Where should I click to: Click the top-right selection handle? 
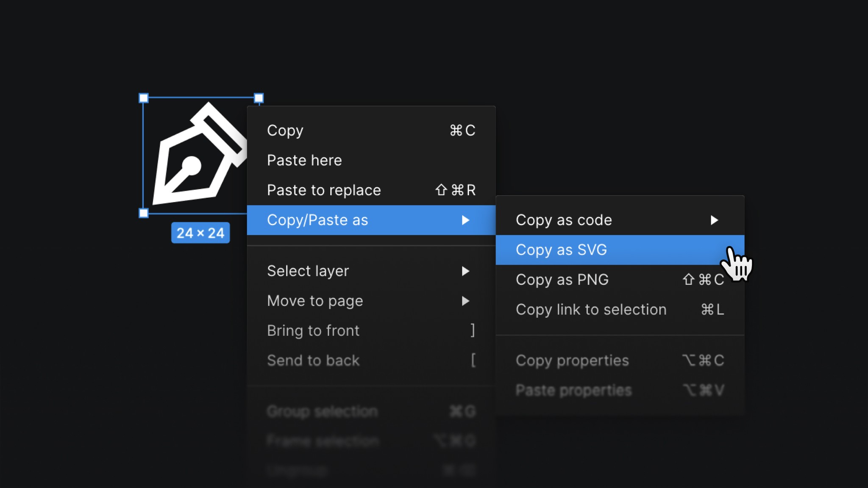point(258,97)
